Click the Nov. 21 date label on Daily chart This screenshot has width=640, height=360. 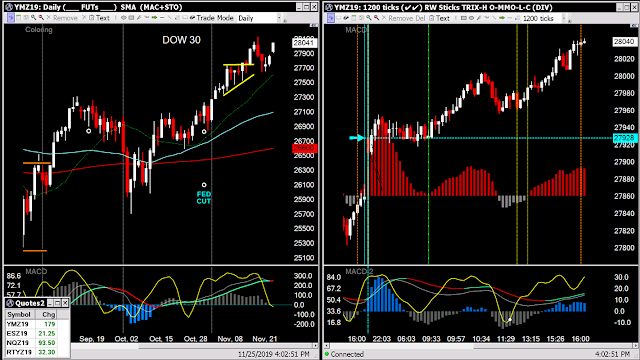point(264,339)
